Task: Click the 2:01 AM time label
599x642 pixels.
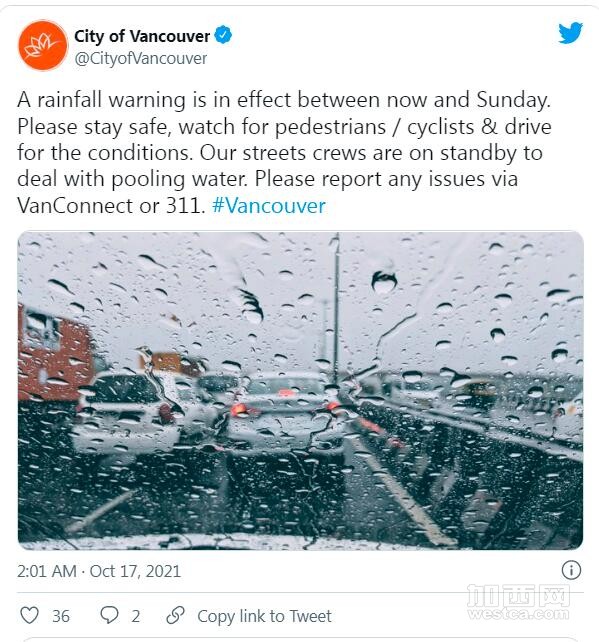Action: click(x=47, y=571)
